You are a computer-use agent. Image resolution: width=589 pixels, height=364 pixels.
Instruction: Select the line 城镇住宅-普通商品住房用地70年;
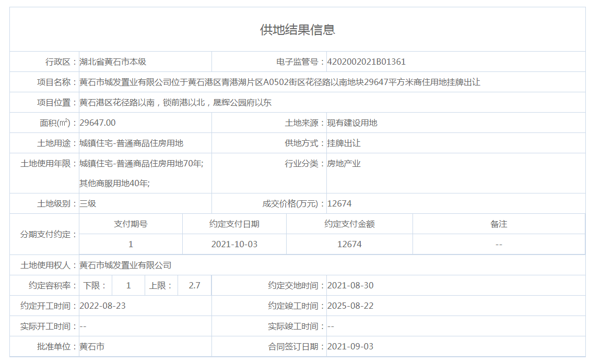[x=141, y=164]
